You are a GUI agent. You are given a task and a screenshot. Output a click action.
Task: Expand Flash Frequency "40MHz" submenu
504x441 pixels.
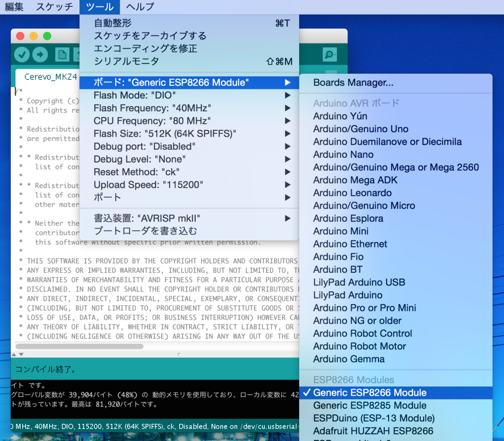189,108
